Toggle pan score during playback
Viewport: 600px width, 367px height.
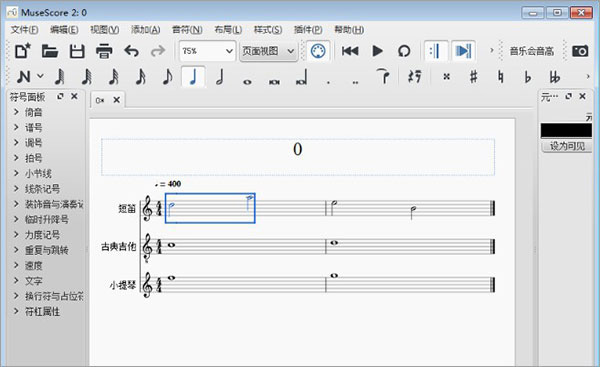tap(463, 51)
